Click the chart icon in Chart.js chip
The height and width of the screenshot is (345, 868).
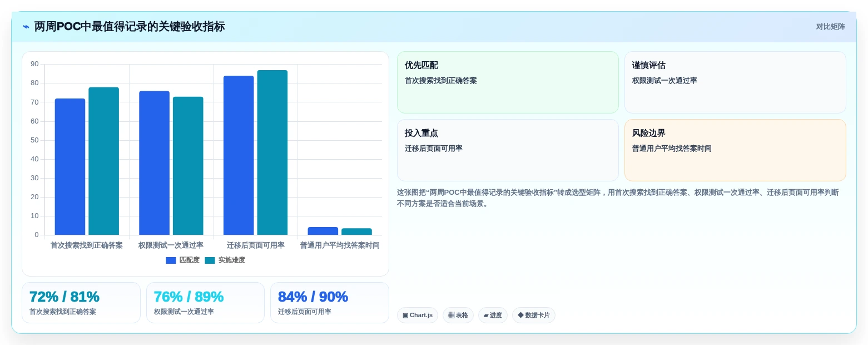pyautogui.click(x=405, y=315)
